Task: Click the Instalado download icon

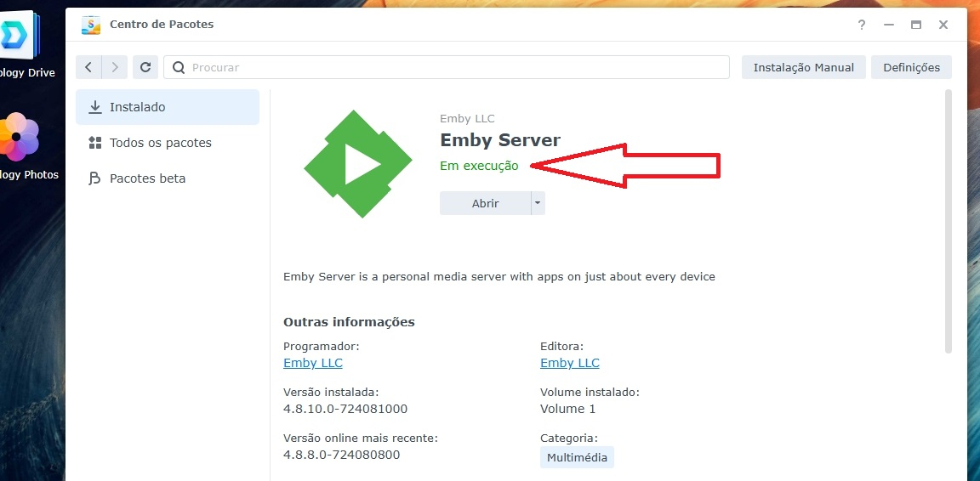Action: 95,107
